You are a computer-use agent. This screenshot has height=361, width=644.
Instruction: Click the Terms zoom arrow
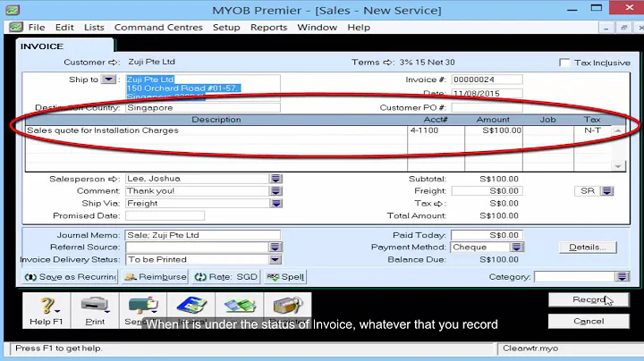point(387,63)
